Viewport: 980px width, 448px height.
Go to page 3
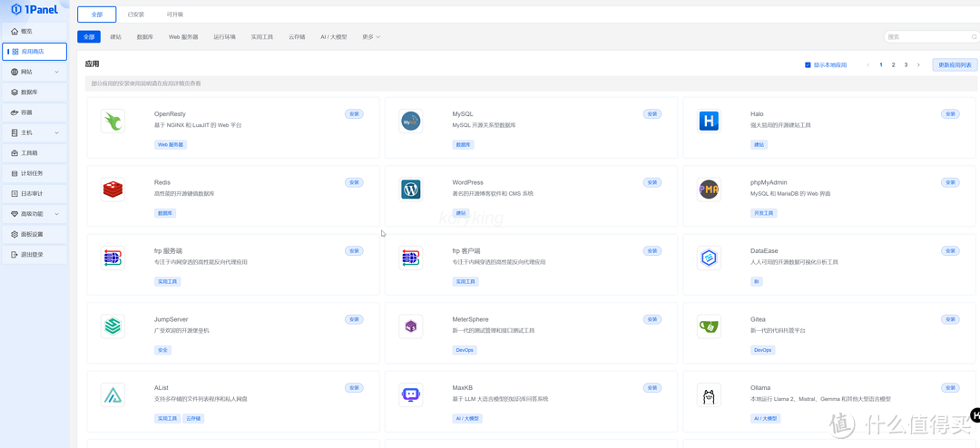[906, 65]
